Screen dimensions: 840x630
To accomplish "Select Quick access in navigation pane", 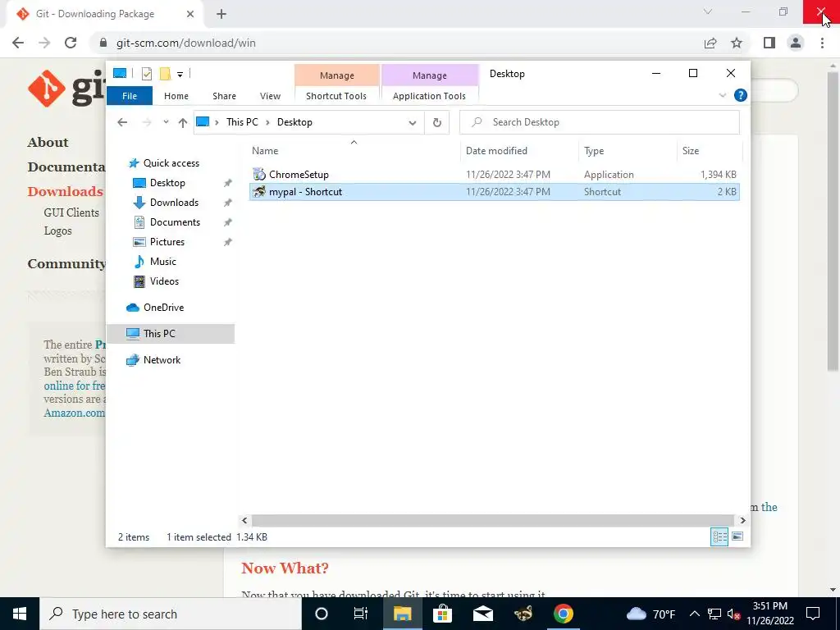I will coord(171,163).
